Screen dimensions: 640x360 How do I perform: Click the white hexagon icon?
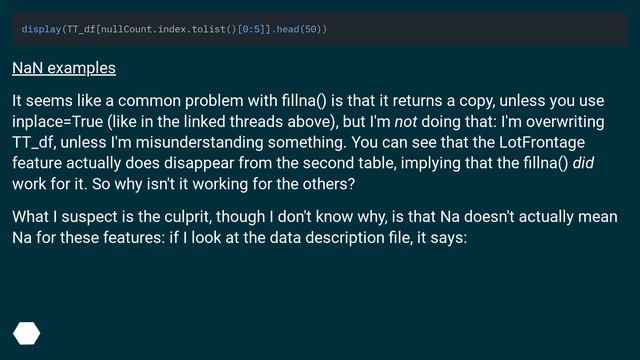pyautogui.click(x=27, y=333)
